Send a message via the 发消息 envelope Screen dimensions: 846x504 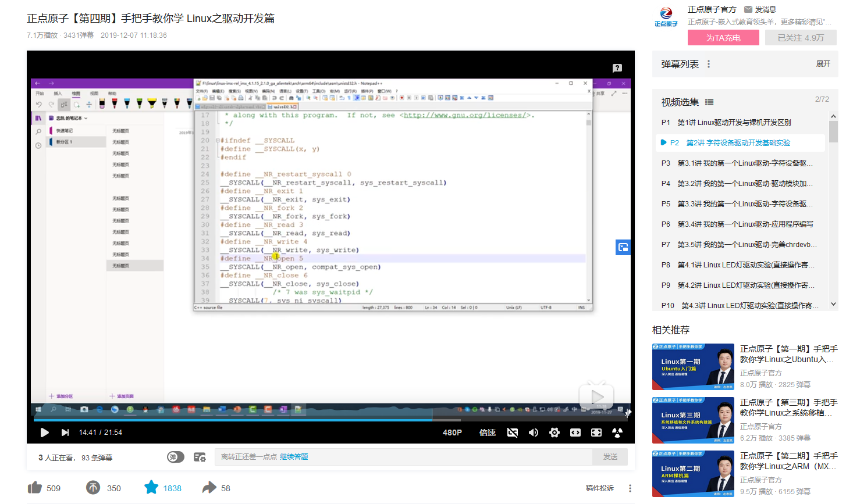pos(760,9)
